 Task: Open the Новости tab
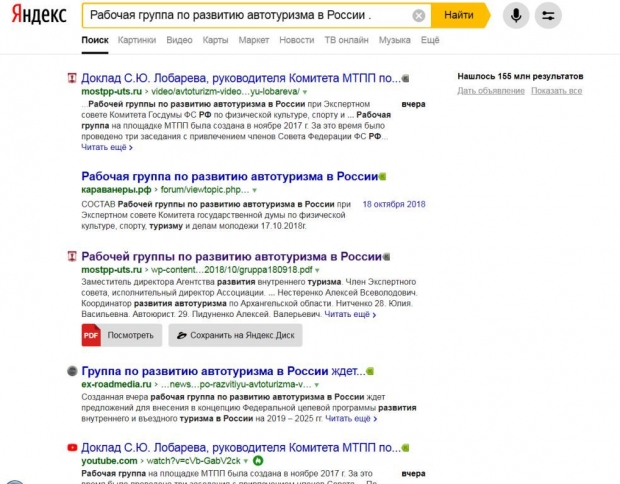[x=296, y=40]
